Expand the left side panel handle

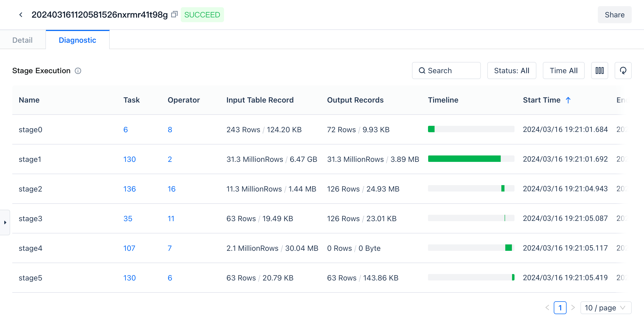[x=5, y=222]
